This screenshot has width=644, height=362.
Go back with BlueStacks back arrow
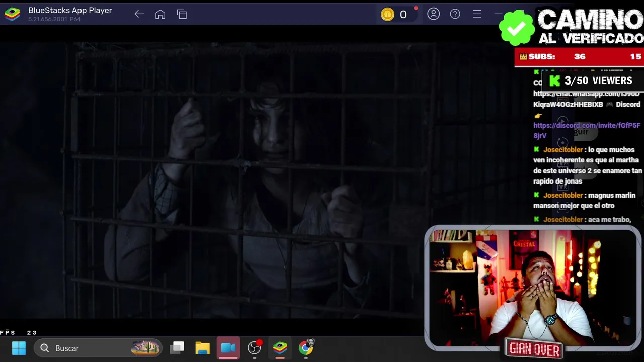[139, 15]
